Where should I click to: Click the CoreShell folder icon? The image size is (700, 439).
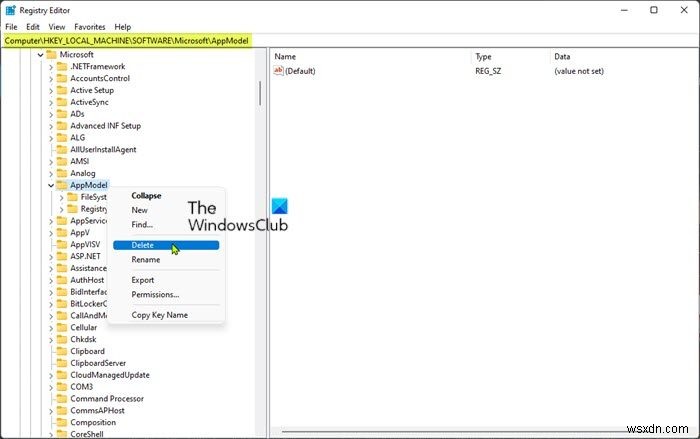[x=62, y=433]
